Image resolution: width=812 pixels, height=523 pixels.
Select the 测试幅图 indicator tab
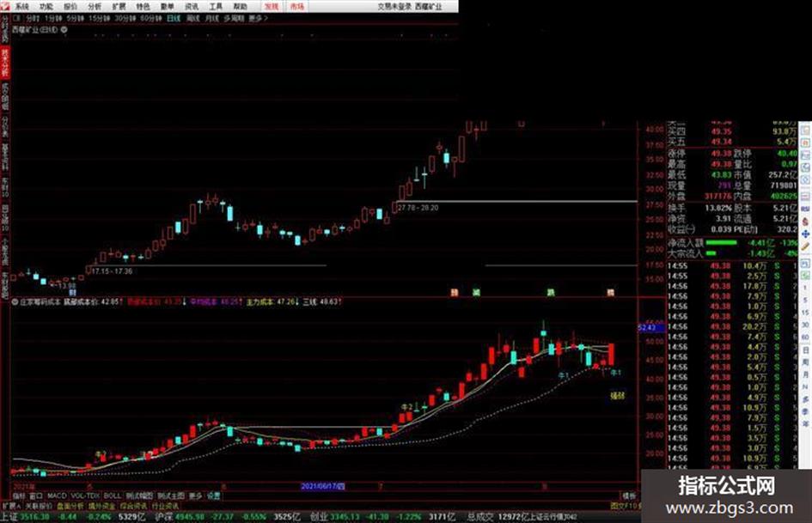click(140, 496)
